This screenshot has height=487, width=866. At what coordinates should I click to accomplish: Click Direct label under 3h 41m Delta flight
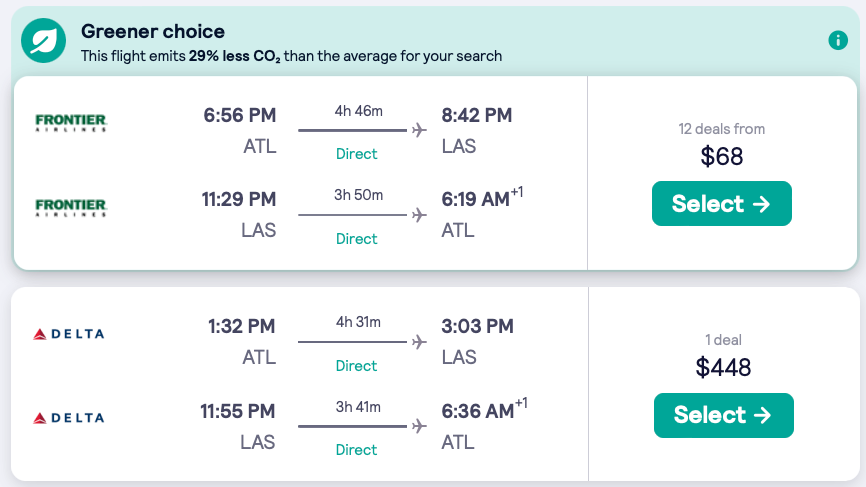(356, 450)
